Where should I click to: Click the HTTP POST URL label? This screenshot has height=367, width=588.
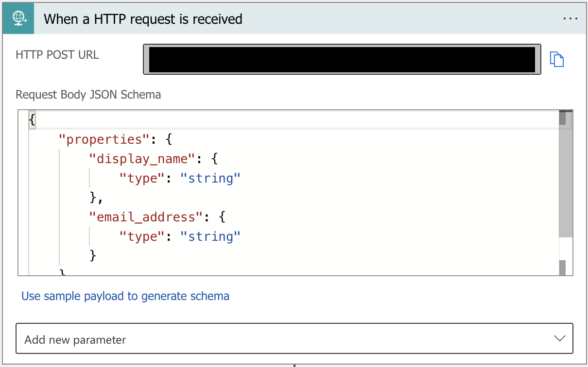tap(56, 55)
